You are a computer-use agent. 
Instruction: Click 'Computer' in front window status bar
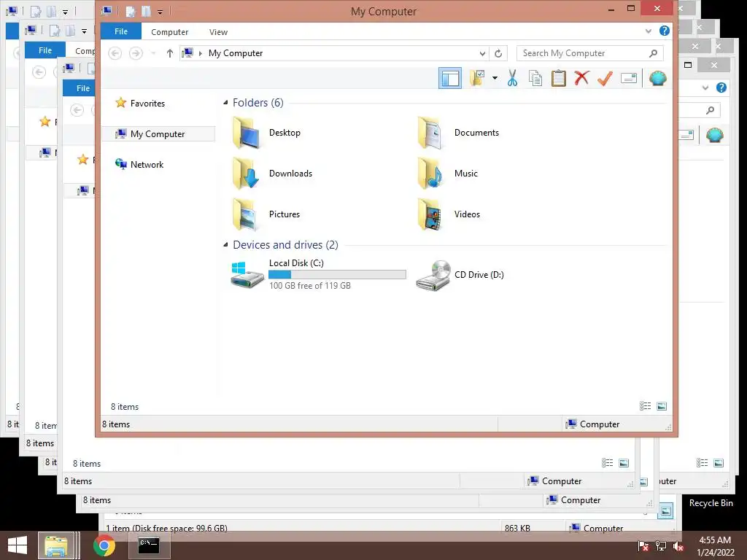[600, 424]
